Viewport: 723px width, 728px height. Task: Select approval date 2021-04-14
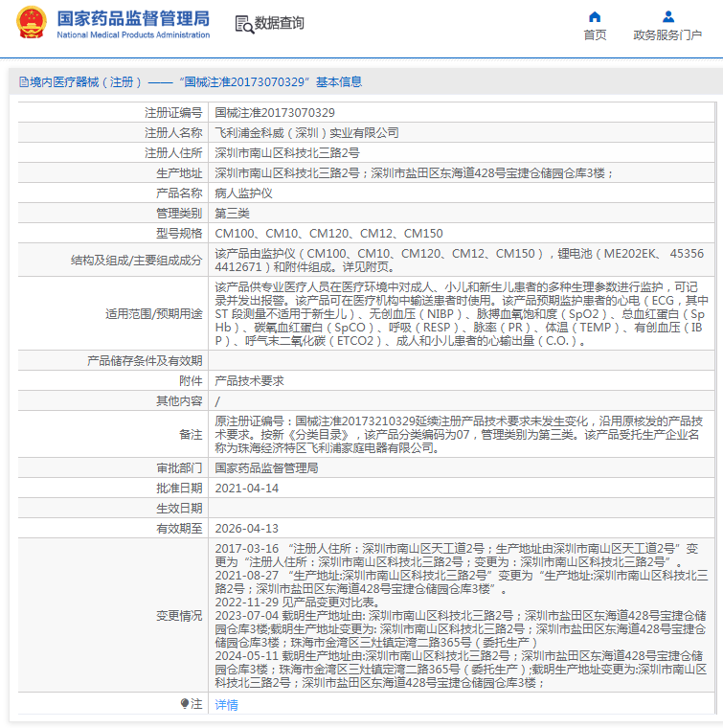click(x=246, y=489)
